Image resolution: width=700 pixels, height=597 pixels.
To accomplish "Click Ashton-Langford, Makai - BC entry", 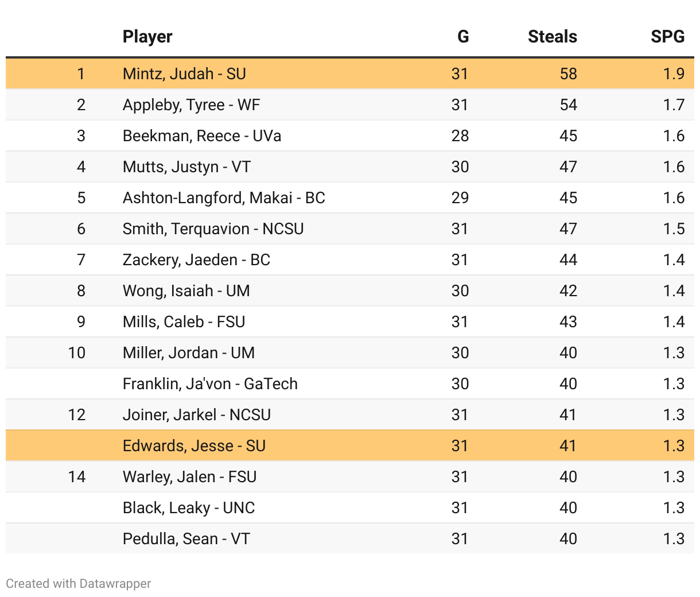I will (224, 198).
